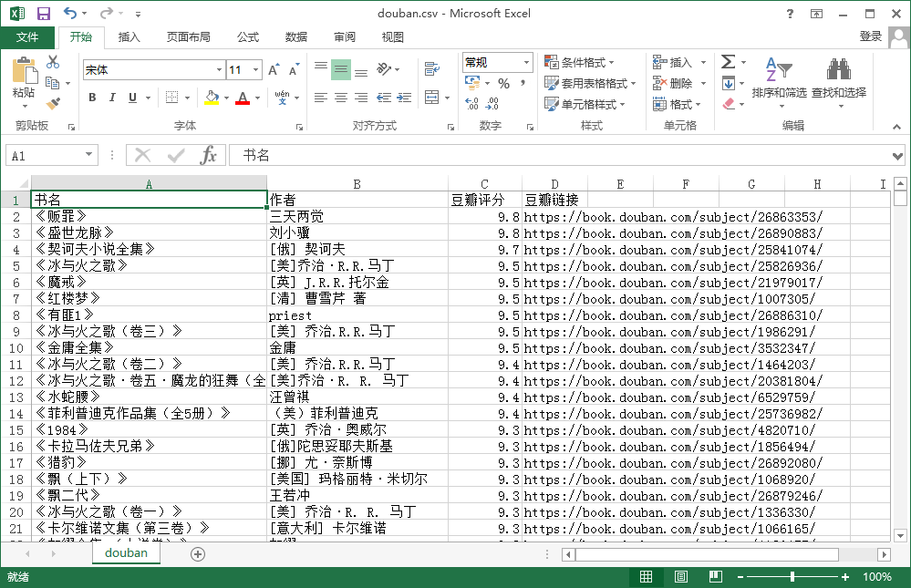911x588 pixels.
Task: Expand 单元格样式 cell styles menu
Action: [585, 104]
